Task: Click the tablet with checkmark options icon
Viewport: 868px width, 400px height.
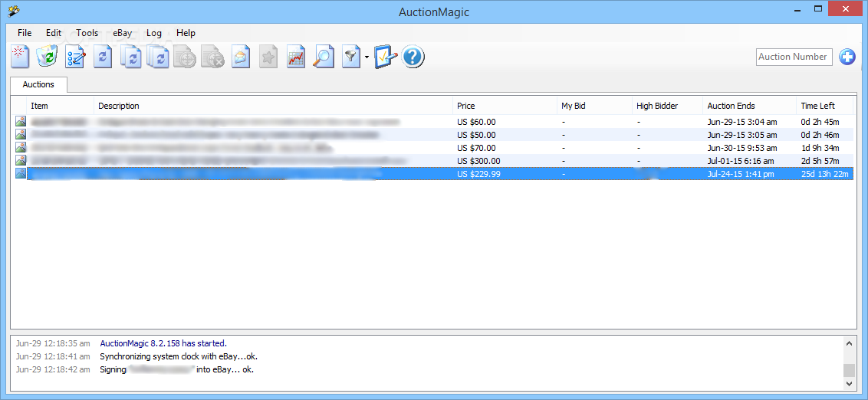Action: [x=385, y=57]
